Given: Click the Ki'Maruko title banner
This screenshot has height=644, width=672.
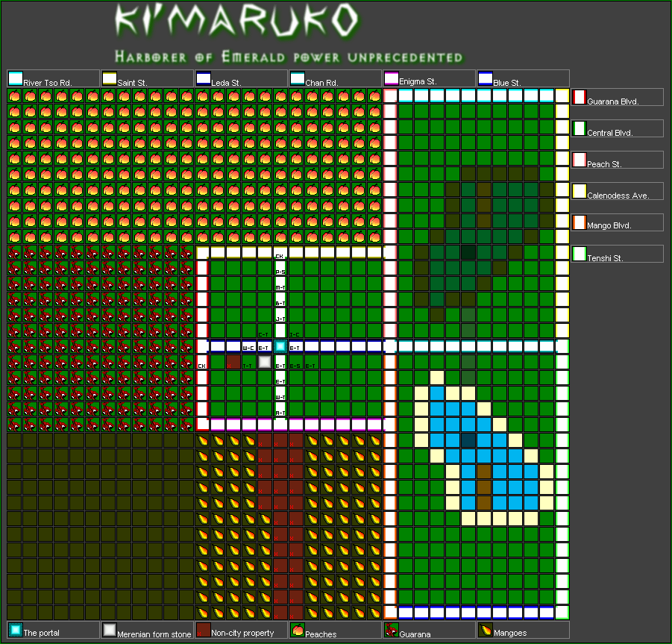Looking at the screenshot, I should pos(235,22).
